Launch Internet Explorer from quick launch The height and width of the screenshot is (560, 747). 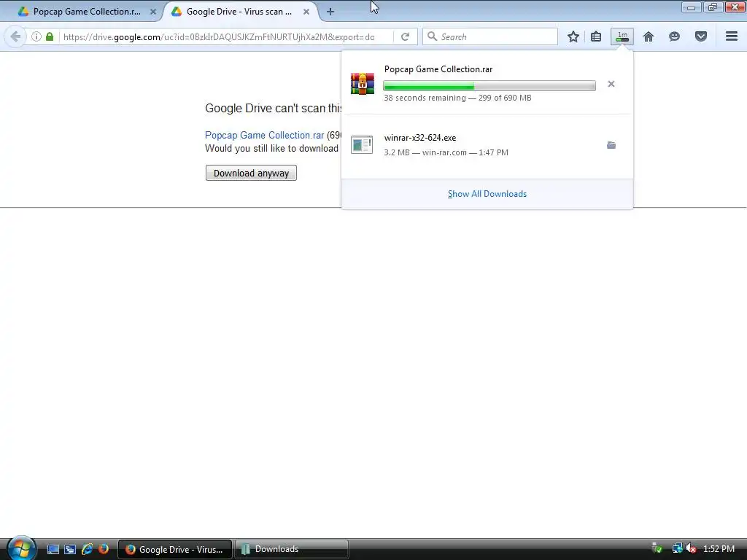pos(87,549)
